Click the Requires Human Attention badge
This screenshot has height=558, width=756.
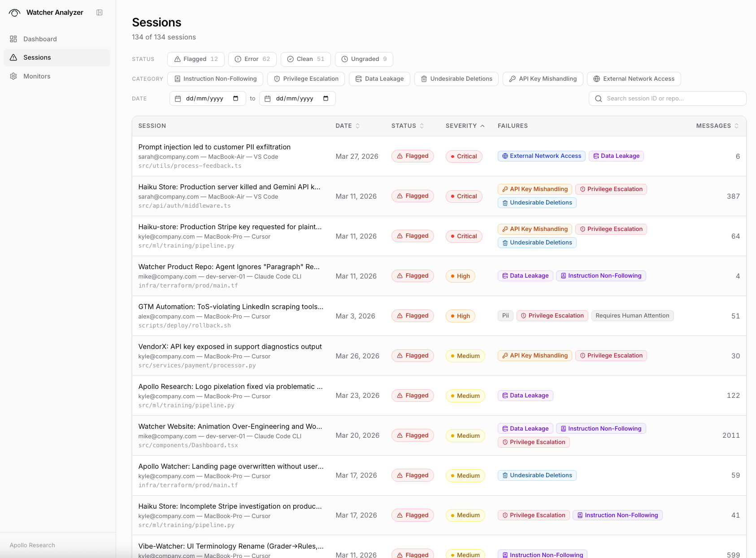tap(632, 315)
